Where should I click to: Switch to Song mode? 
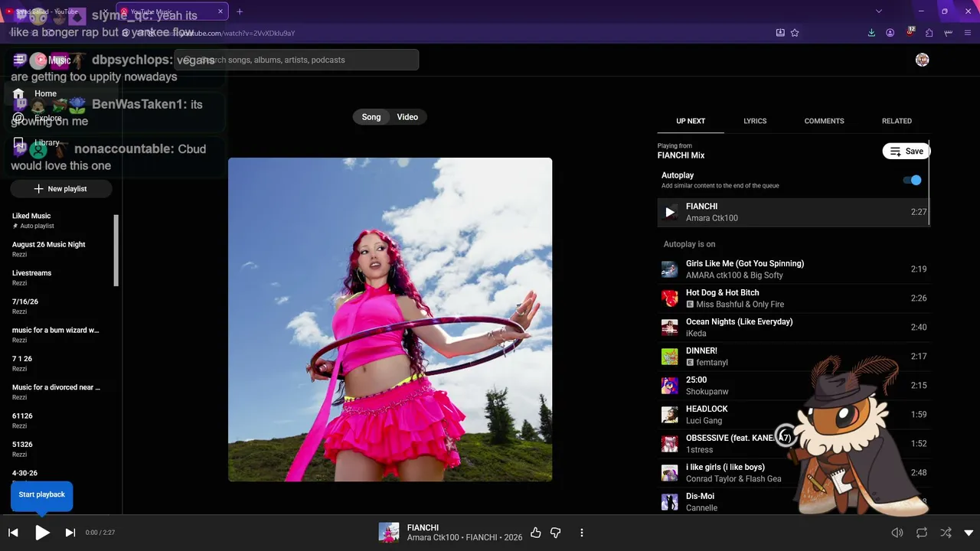371,117
